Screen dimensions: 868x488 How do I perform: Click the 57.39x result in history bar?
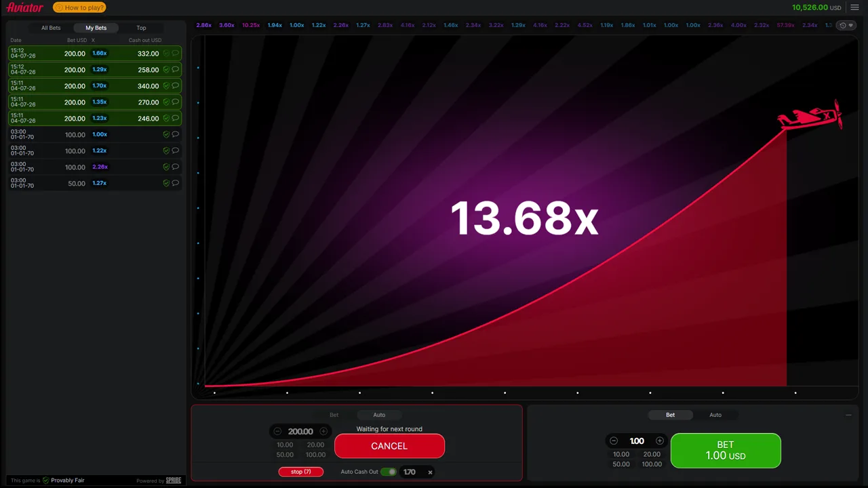click(x=785, y=25)
